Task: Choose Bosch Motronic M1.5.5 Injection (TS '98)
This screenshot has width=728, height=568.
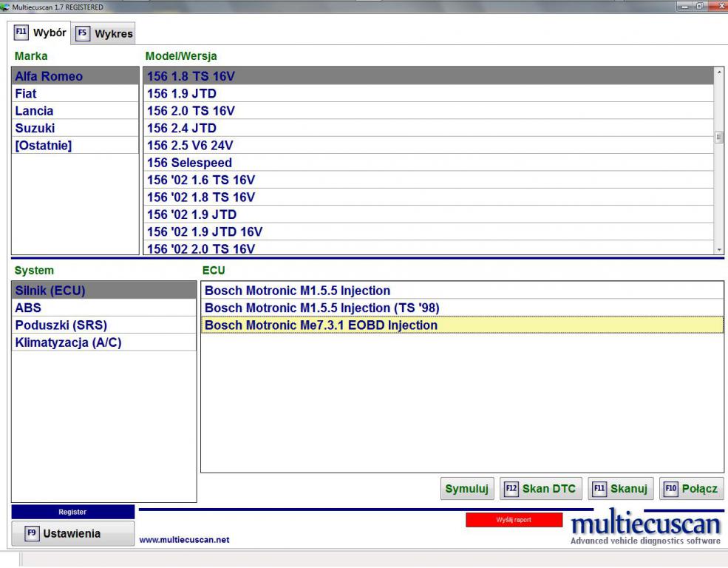Action: [x=461, y=308]
